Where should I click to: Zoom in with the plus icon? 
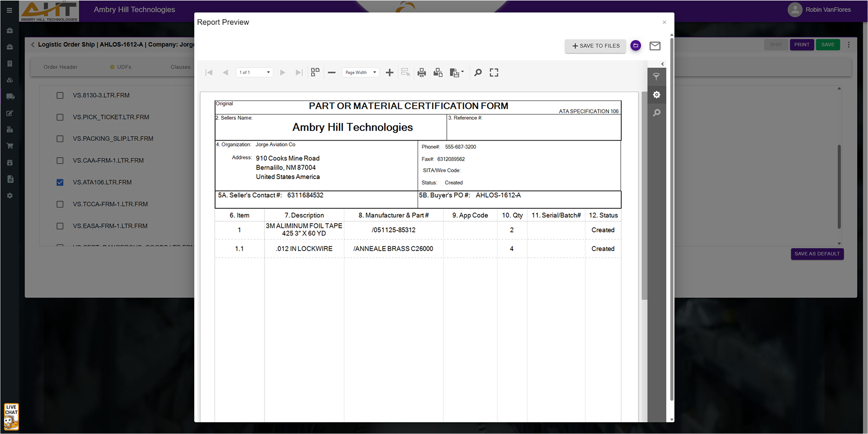[x=389, y=72]
